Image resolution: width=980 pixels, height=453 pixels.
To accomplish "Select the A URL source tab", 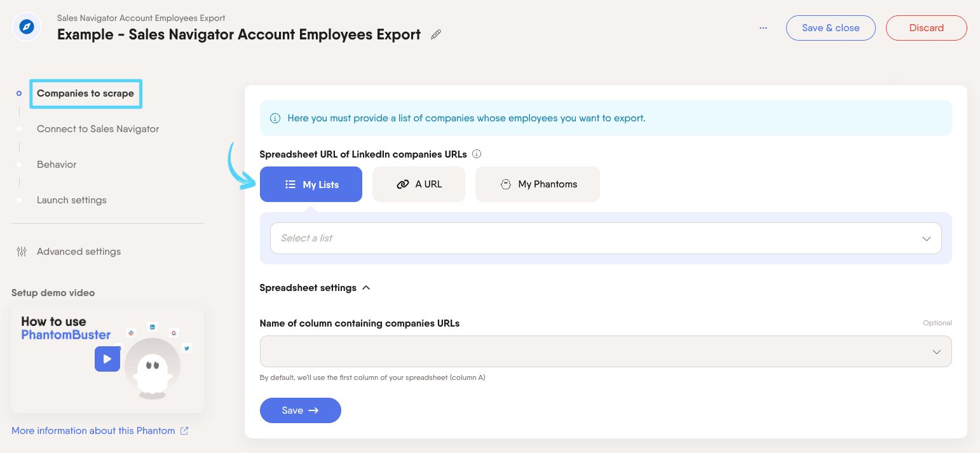I will (419, 184).
